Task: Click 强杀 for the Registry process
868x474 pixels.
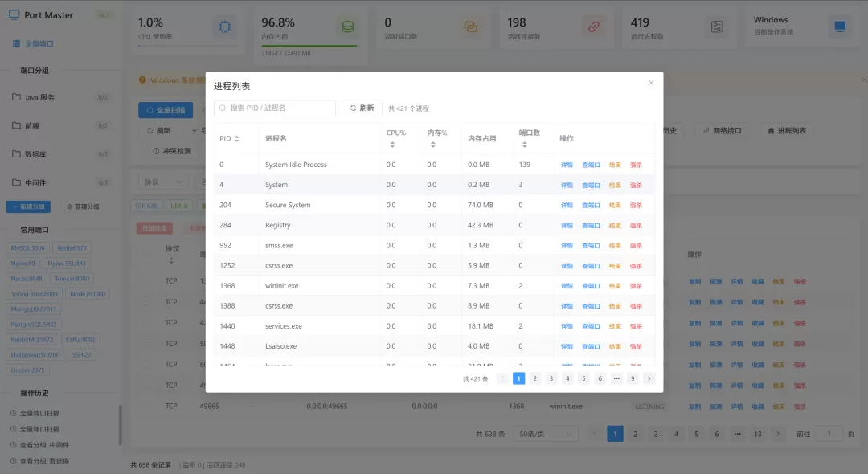Action: coord(636,226)
